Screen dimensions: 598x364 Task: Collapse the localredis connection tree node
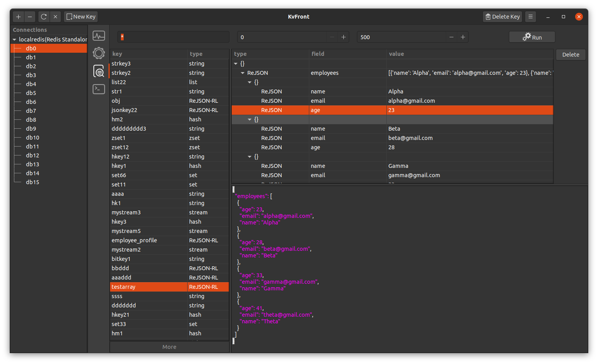pyautogui.click(x=14, y=40)
